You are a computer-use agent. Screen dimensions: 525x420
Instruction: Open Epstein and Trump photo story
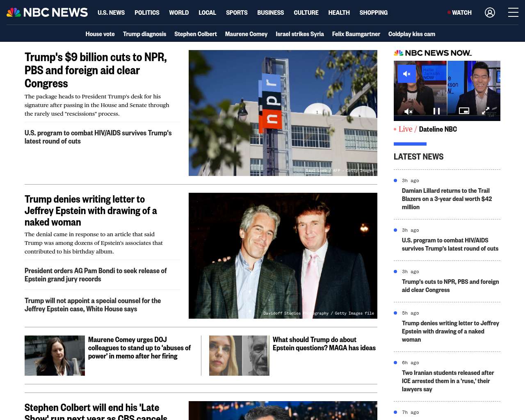283,256
